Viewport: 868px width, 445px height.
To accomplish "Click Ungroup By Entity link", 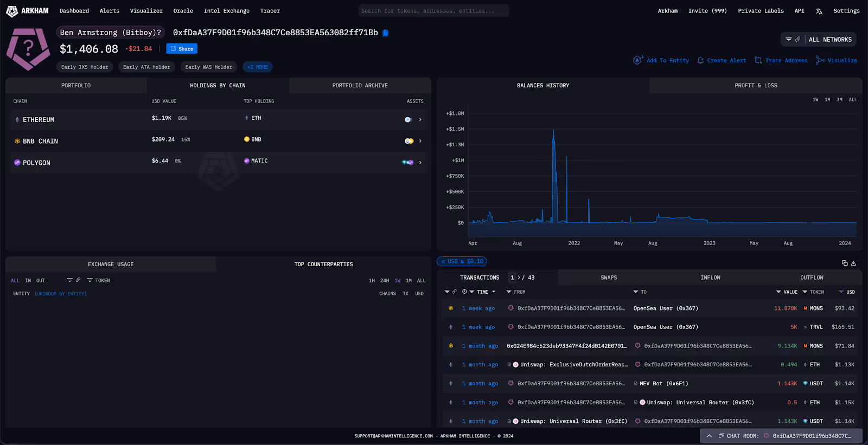I will 61,294.
